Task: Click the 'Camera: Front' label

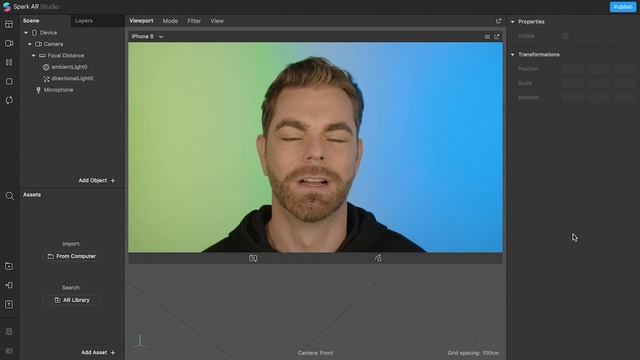Action: pyautogui.click(x=315, y=353)
